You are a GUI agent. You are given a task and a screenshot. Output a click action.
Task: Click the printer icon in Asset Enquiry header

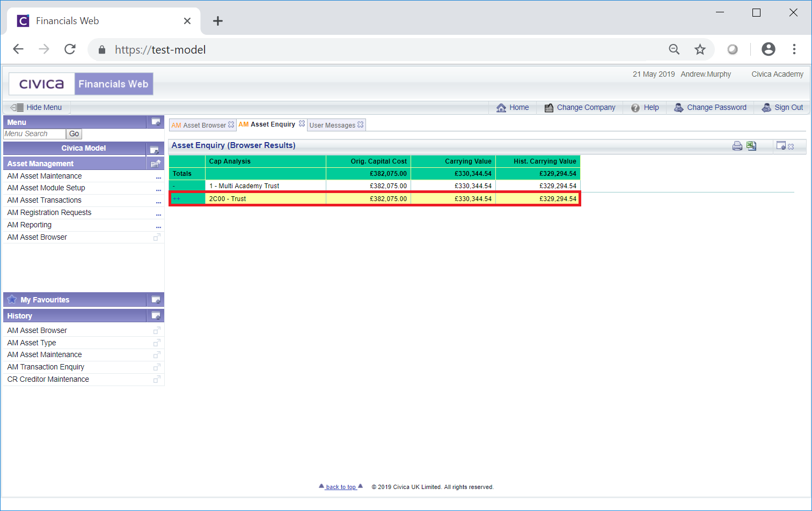737,146
